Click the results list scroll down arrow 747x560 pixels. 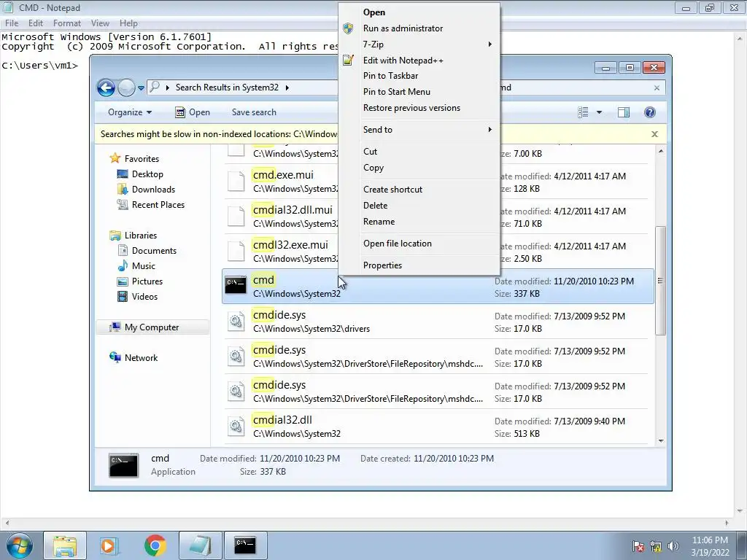661,440
